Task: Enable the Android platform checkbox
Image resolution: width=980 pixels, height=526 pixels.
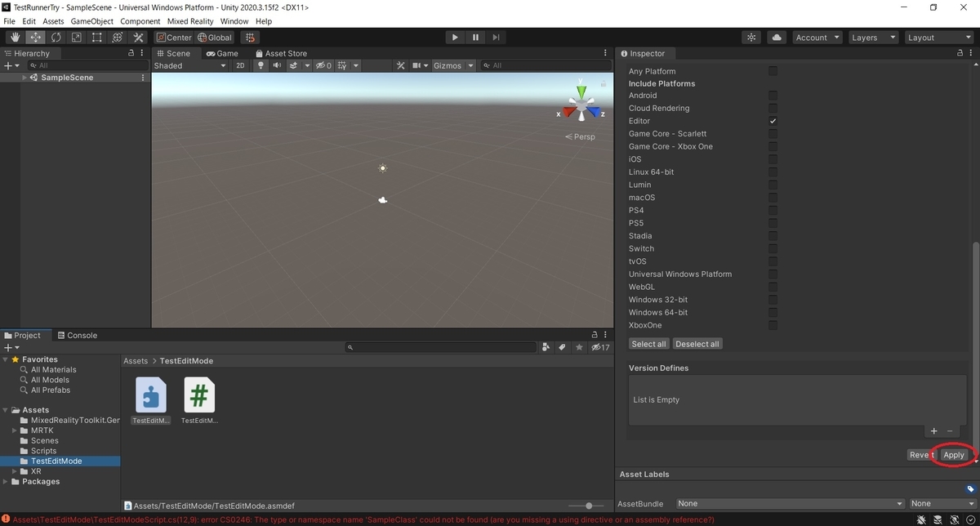Action: [x=773, y=96]
